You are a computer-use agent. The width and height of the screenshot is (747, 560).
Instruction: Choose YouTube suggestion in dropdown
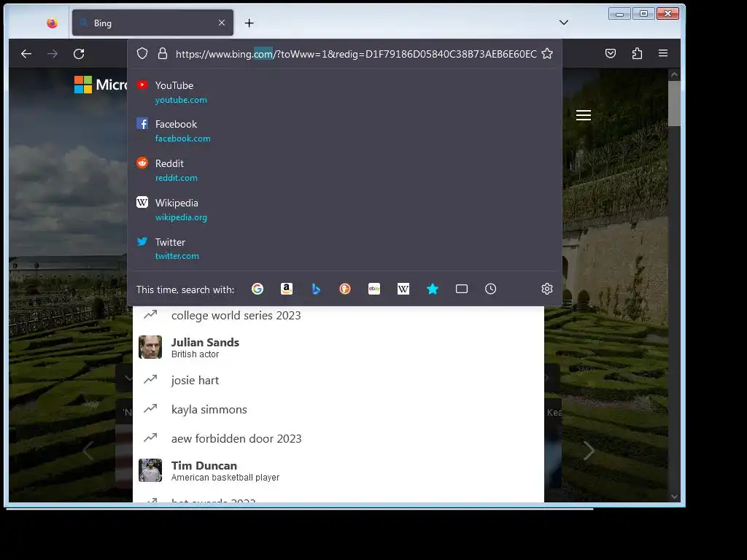[347, 93]
